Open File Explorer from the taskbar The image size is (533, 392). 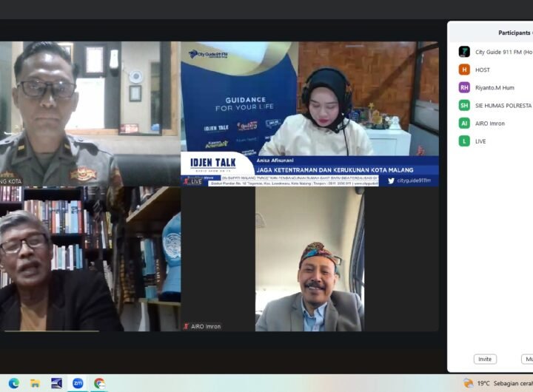click(35, 383)
